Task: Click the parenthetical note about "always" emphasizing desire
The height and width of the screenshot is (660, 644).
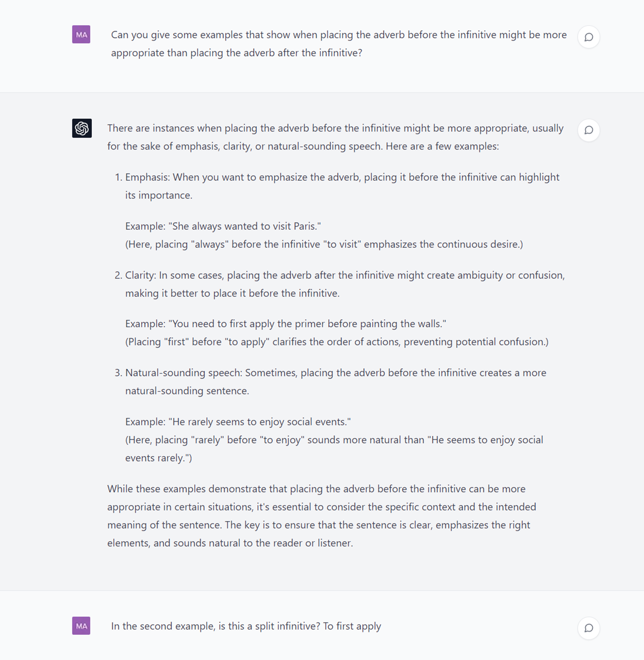Action: 324,244
